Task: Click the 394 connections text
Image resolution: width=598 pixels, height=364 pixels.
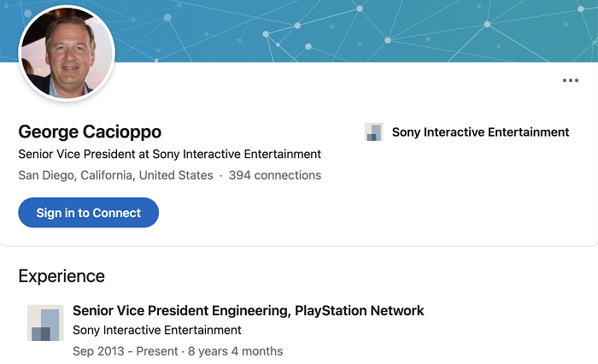Action: pos(275,175)
